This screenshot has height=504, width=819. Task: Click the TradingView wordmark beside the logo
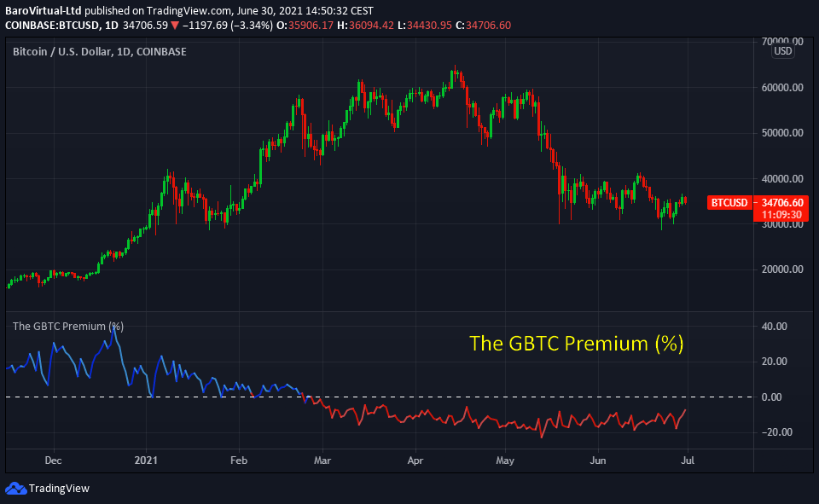click(59, 489)
